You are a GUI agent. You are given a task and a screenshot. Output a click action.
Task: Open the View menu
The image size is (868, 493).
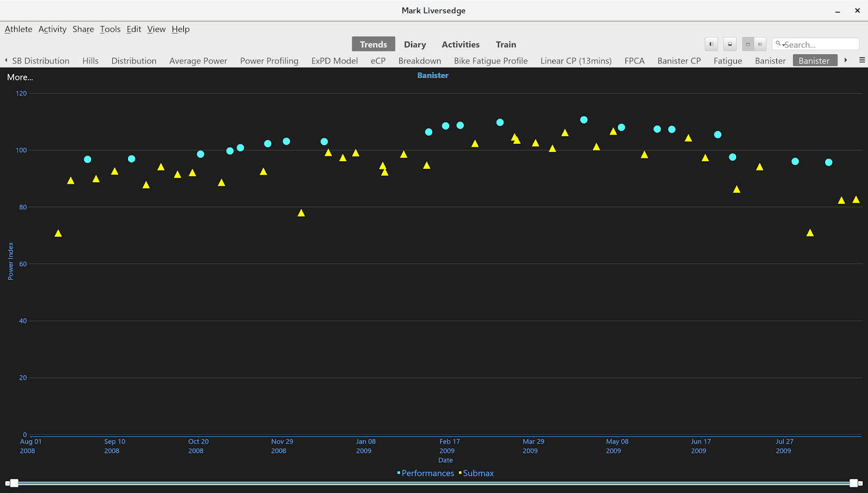point(156,29)
